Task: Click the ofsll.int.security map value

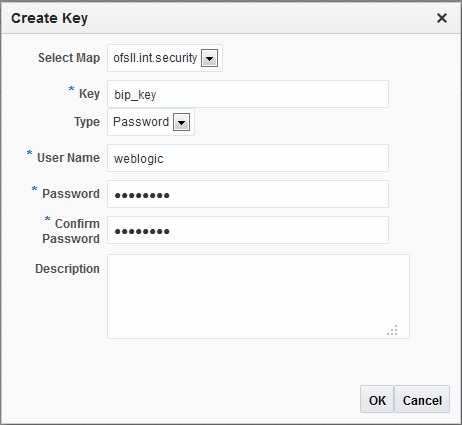Action: pos(155,58)
